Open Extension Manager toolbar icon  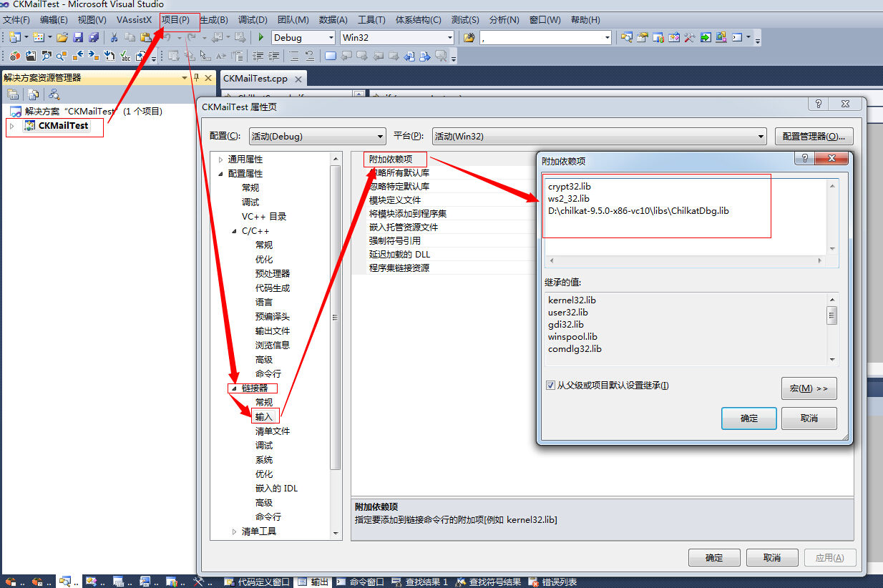point(721,37)
